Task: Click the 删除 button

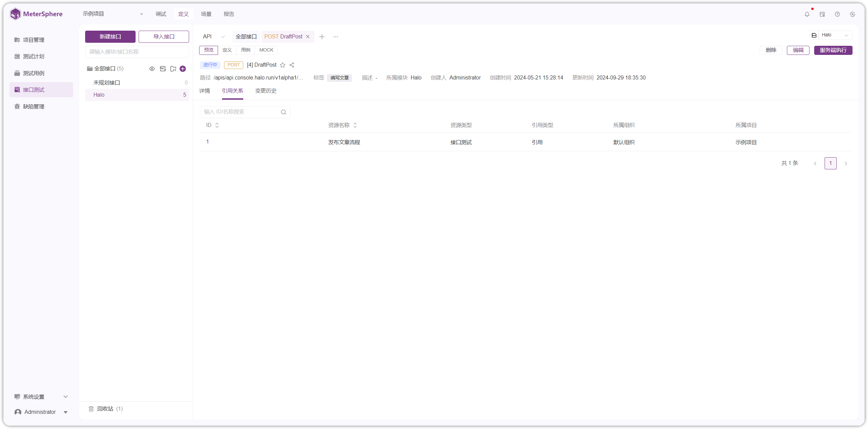Action: coord(771,50)
